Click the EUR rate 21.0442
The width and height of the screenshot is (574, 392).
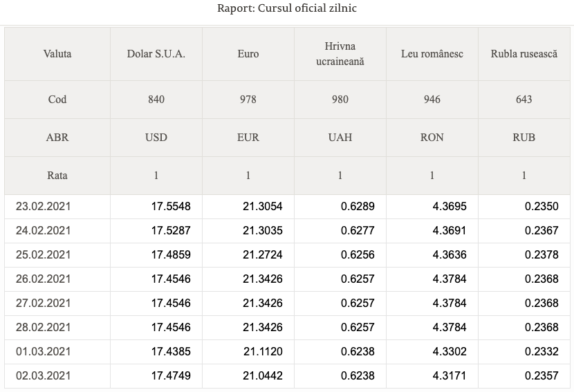263,376
